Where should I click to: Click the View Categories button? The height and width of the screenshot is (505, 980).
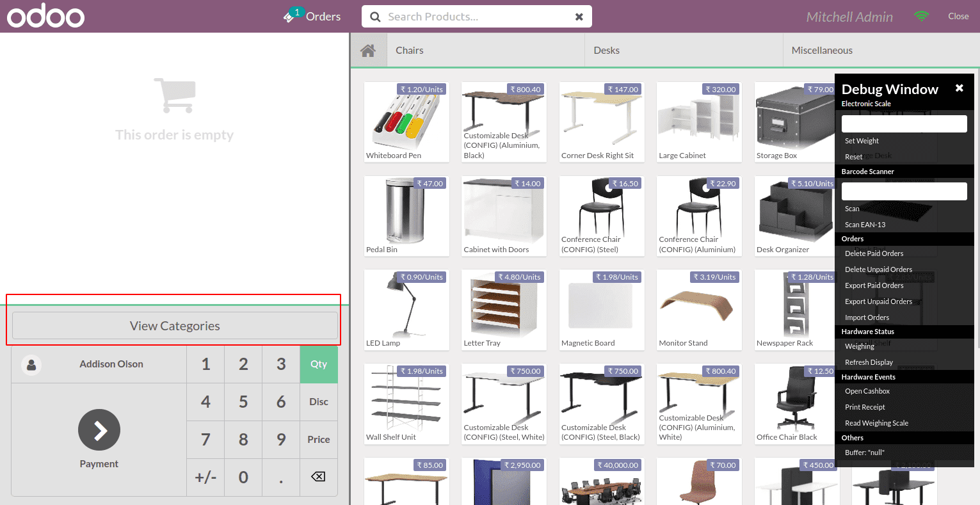tap(175, 326)
